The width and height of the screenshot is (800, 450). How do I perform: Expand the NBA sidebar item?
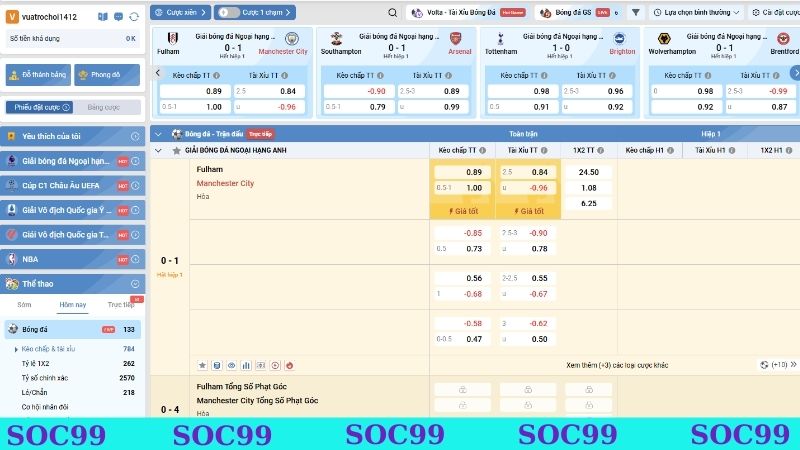[135, 259]
